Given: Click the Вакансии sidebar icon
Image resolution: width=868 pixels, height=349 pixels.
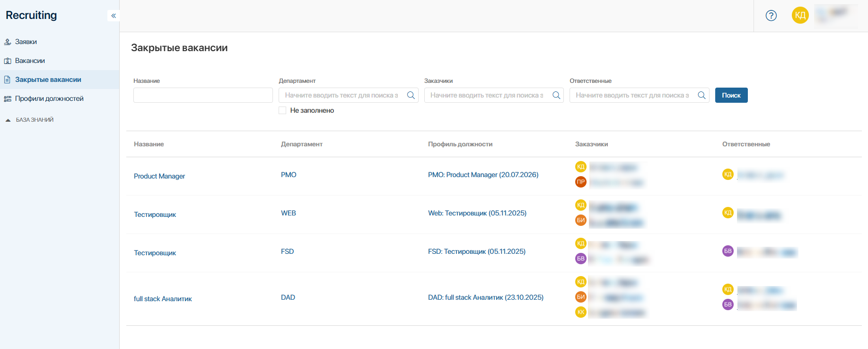Looking at the screenshot, I should tap(8, 61).
